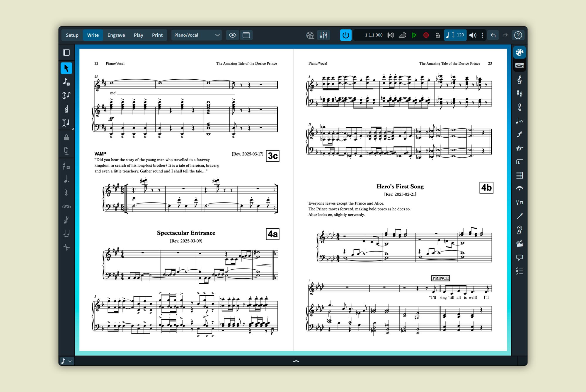The height and width of the screenshot is (392, 586).
Task: Open the Key Signatures panel
Action: [x=519, y=93]
